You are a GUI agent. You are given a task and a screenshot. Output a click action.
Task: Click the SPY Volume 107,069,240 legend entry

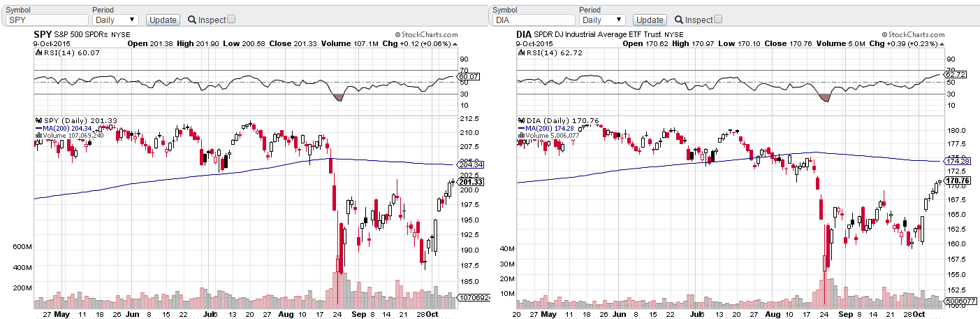[x=69, y=136]
